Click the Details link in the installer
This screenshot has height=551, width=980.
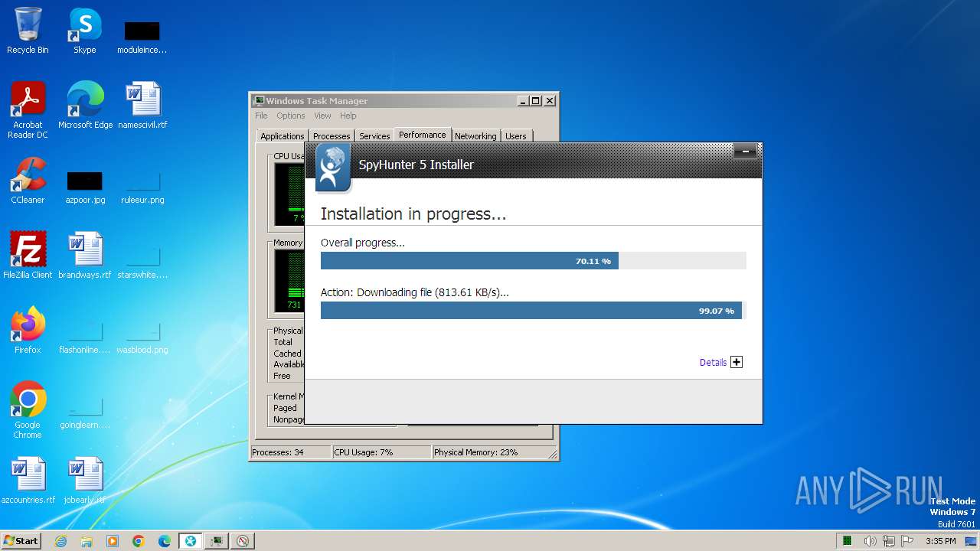(x=713, y=363)
